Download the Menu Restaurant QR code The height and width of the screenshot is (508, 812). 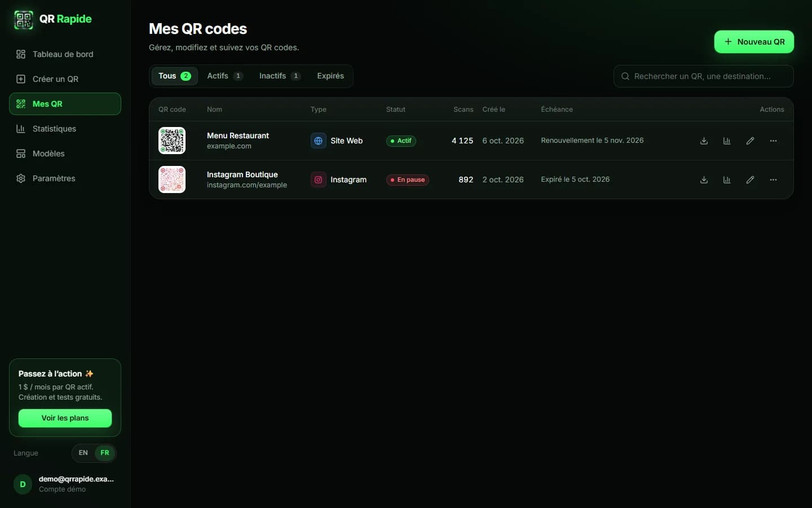704,141
